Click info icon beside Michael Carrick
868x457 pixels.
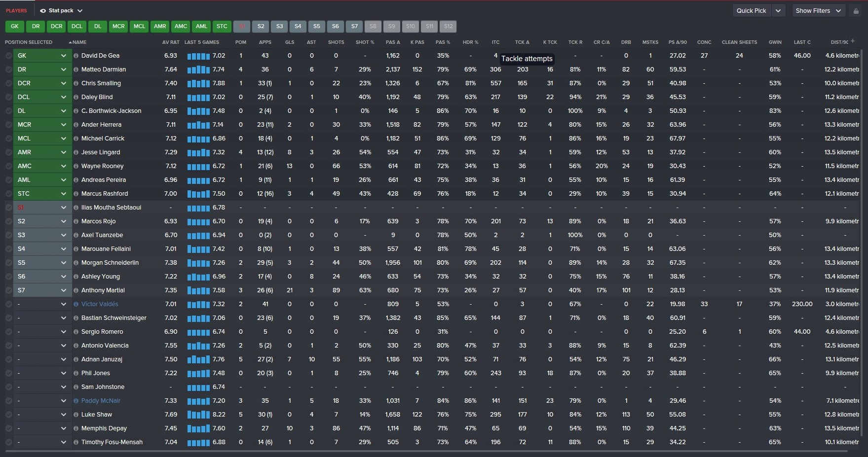pos(76,139)
